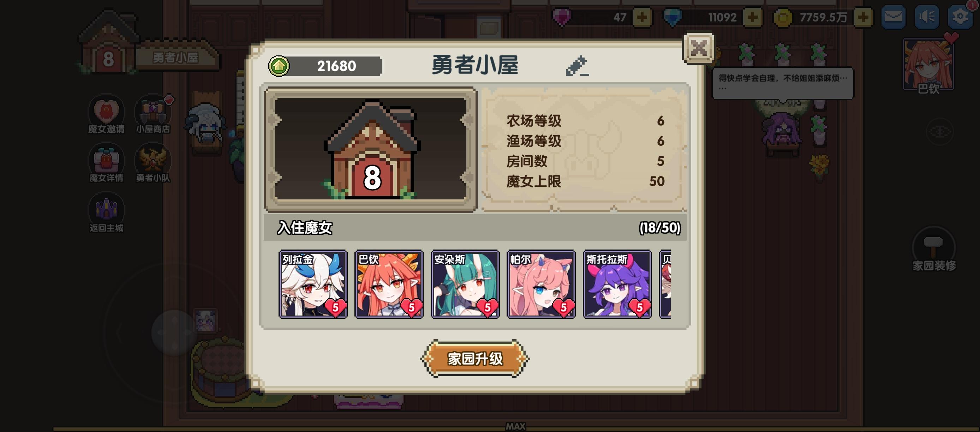Toggle the sound speaker icon
The width and height of the screenshot is (980, 432).
click(926, 17)
